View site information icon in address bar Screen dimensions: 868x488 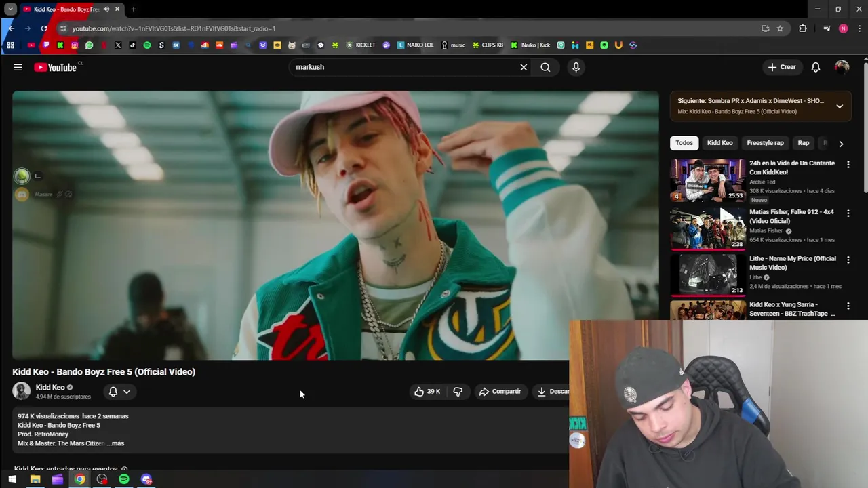click(x=63, y=28)
